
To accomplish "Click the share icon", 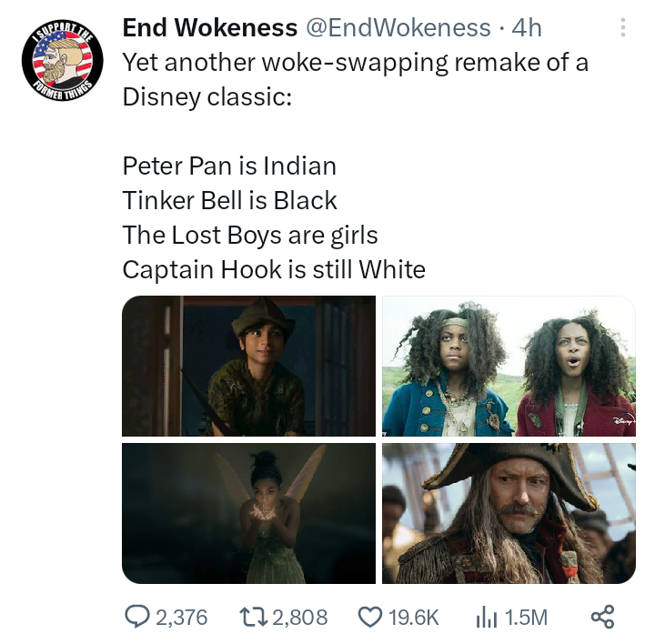I will point(602,618).
